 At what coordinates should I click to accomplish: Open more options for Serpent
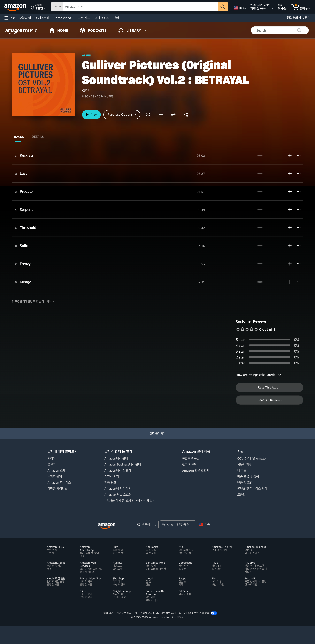[x=299, y=210]
